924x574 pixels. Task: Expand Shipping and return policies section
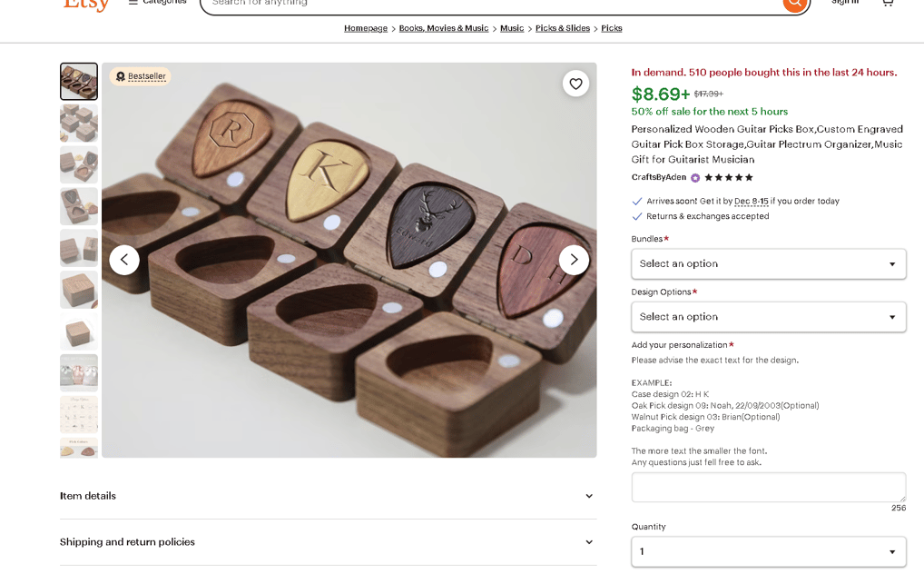tap(328, 542)
